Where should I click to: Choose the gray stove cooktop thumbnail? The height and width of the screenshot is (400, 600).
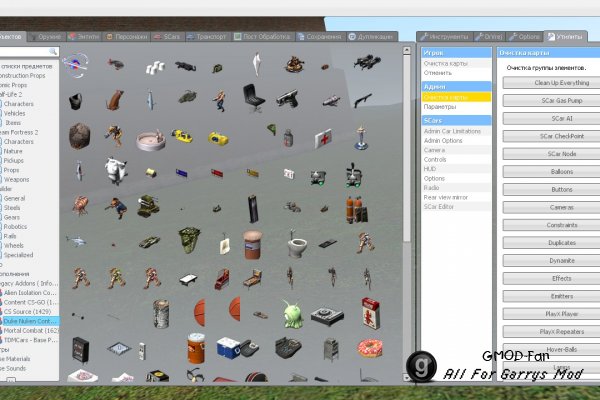(327, 315)
